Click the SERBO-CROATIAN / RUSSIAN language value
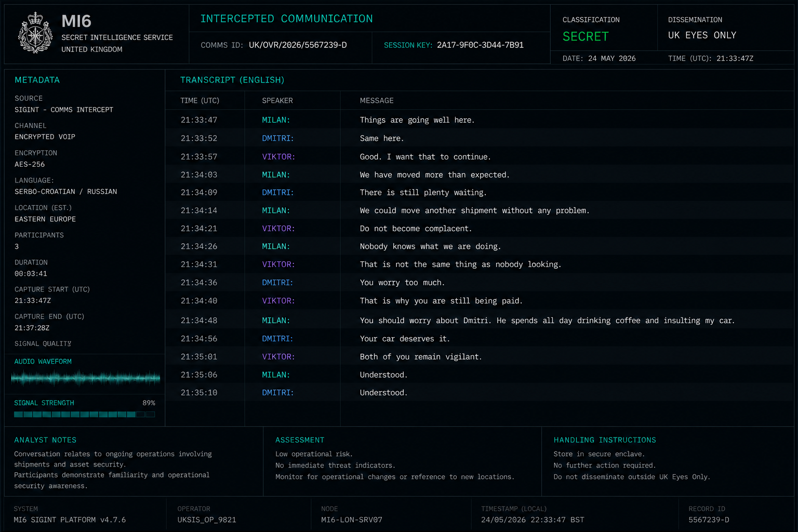Image resolution: width=798 pixels, height=532 pixels. click(66, 192)
